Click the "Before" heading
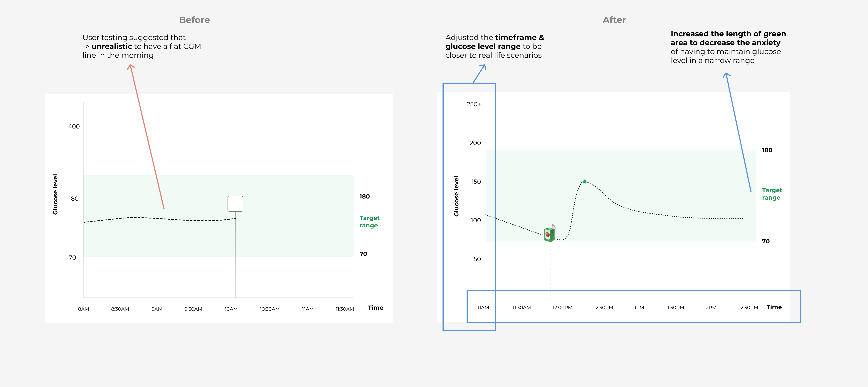 (x=194, y=20)
